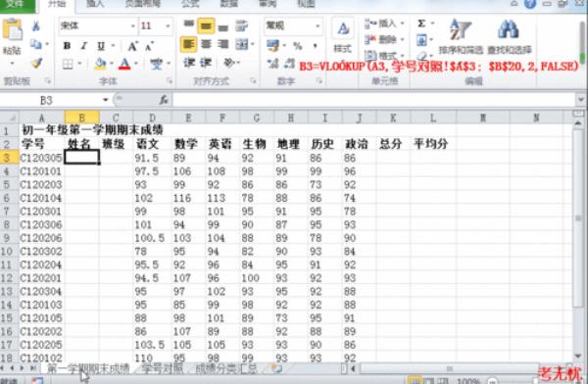Screen dimensions: 588x384
Task: Open Format cells (格式) button
Action: [x=385, y=56]
